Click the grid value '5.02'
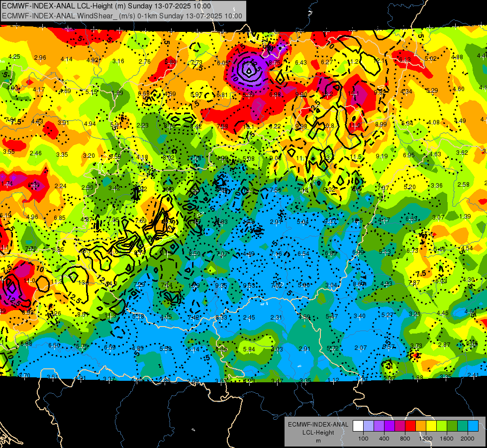Image resolution: width=487 pixels, height=448 pixels. tap(430, 58)
